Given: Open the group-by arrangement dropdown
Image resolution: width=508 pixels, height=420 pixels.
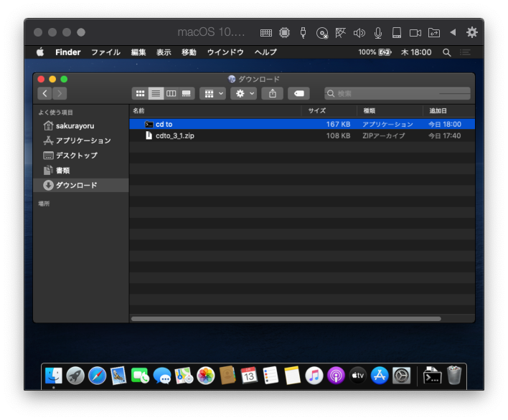Looking at the screenshot, I should [213, 93].
